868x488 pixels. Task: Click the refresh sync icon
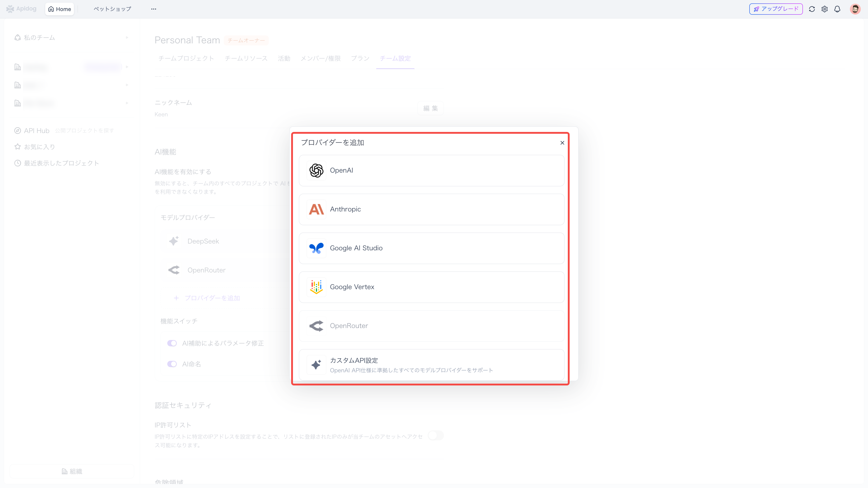coord(812,9)
